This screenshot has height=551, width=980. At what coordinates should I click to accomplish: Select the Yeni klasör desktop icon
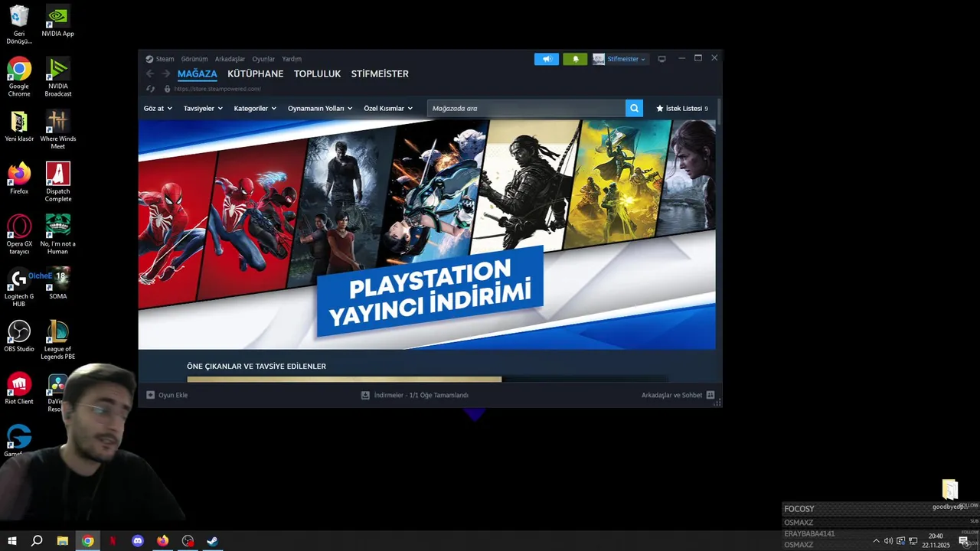click(x=19, y=126)
